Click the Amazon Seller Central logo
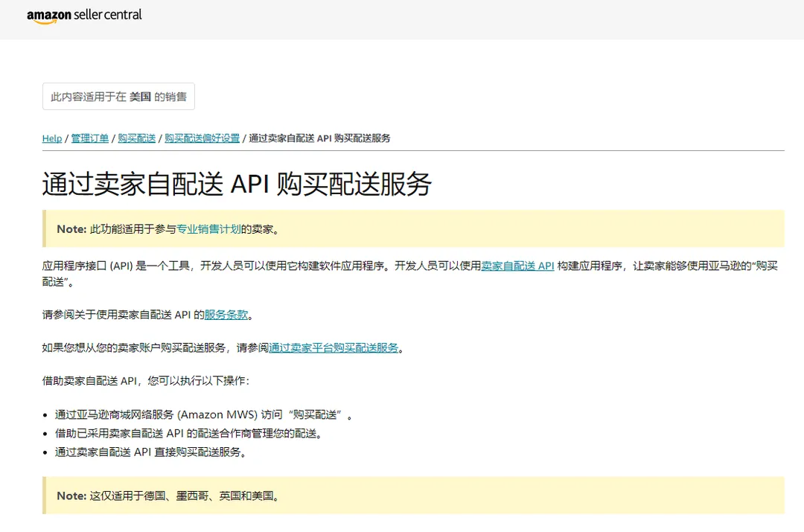 coord(84,16)
